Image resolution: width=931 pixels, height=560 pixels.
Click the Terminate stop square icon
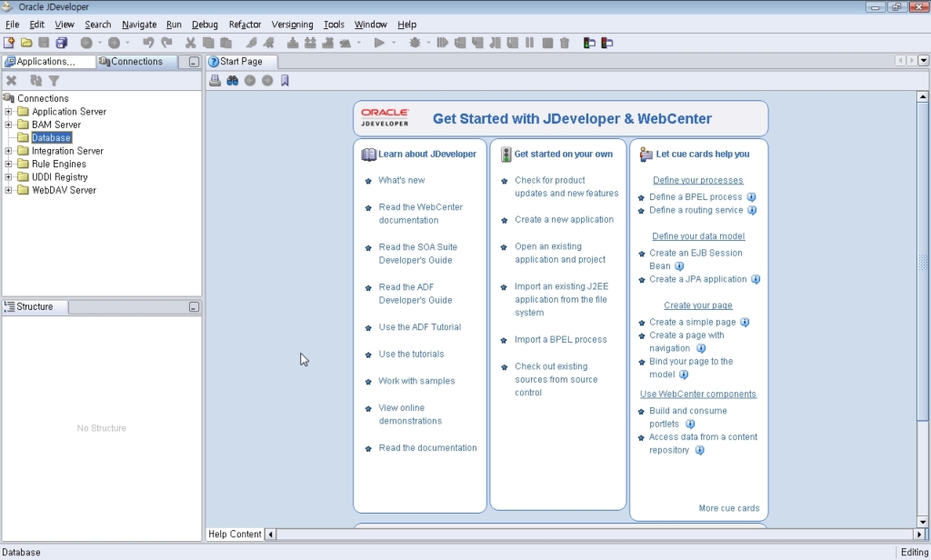point(547,43)
